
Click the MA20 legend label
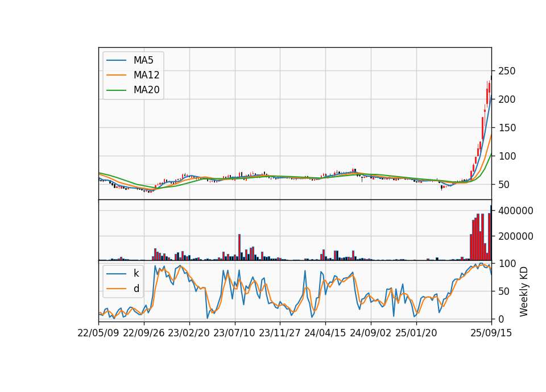(146, 90)
